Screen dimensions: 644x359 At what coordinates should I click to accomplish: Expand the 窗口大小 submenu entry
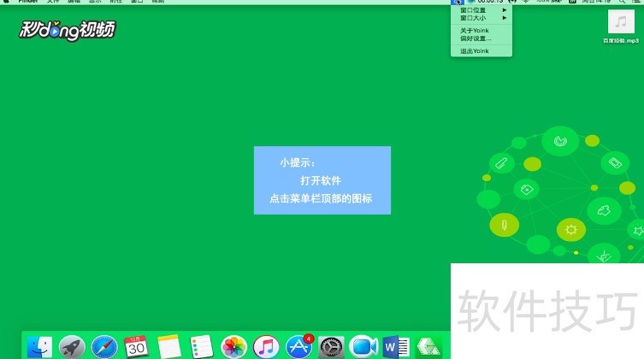[482, 18]
